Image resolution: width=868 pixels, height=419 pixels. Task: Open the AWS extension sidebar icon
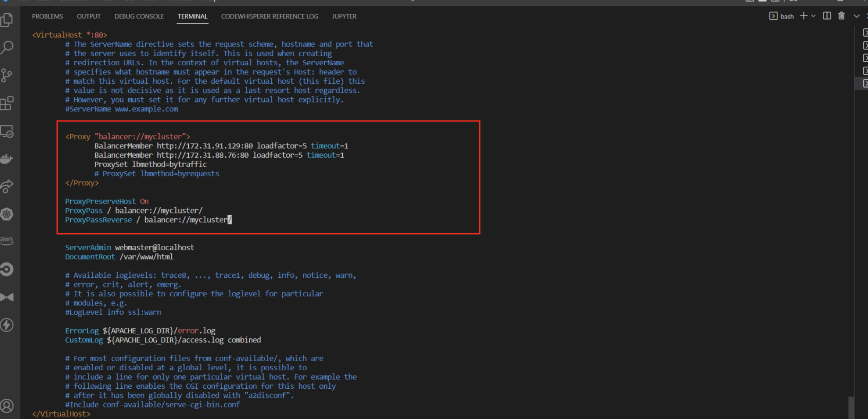click(7, 240)
